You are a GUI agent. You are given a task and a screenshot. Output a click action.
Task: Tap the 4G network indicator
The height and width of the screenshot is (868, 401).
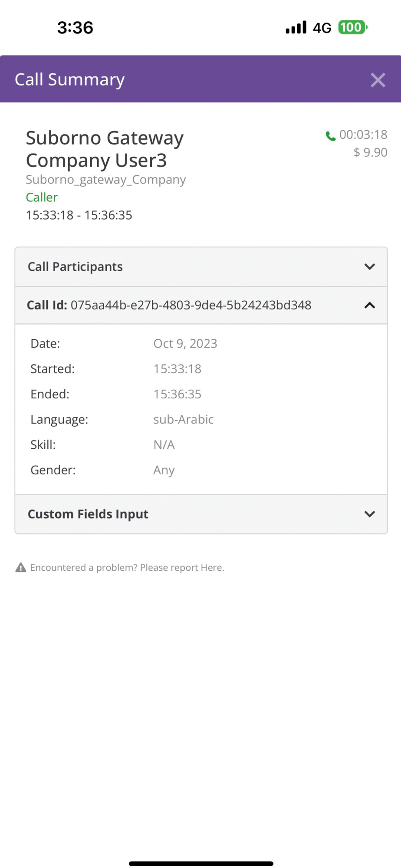click(322, 28)
